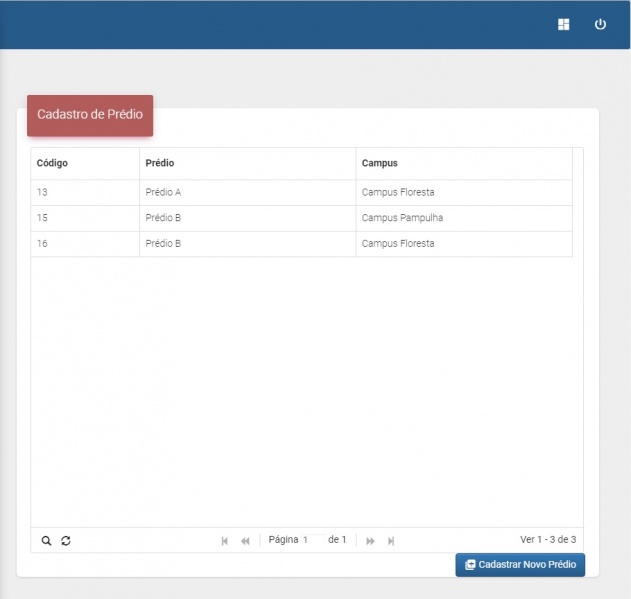Screen dimensions: 631x599
Task: Click the Cadastro de Prédio title tab
Action: [90, 115]
